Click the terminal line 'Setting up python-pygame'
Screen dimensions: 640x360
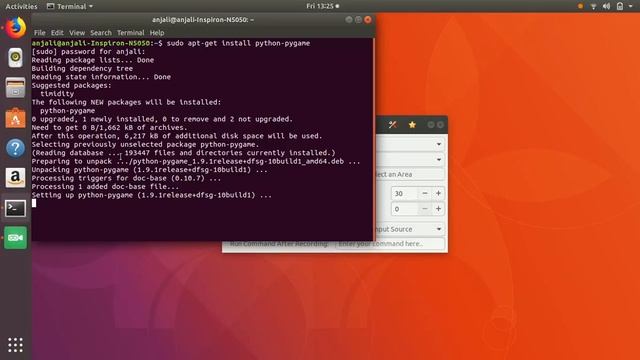click(151, 195)
